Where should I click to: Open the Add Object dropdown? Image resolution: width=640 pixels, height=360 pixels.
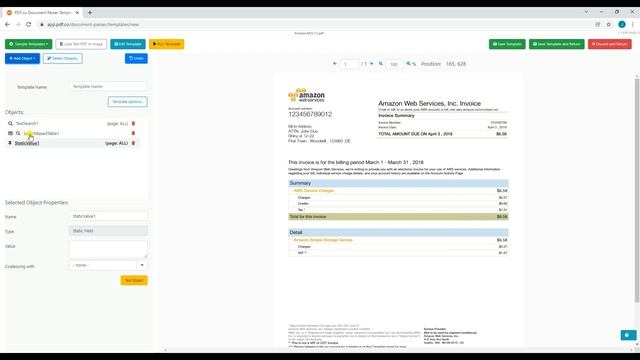22,58
